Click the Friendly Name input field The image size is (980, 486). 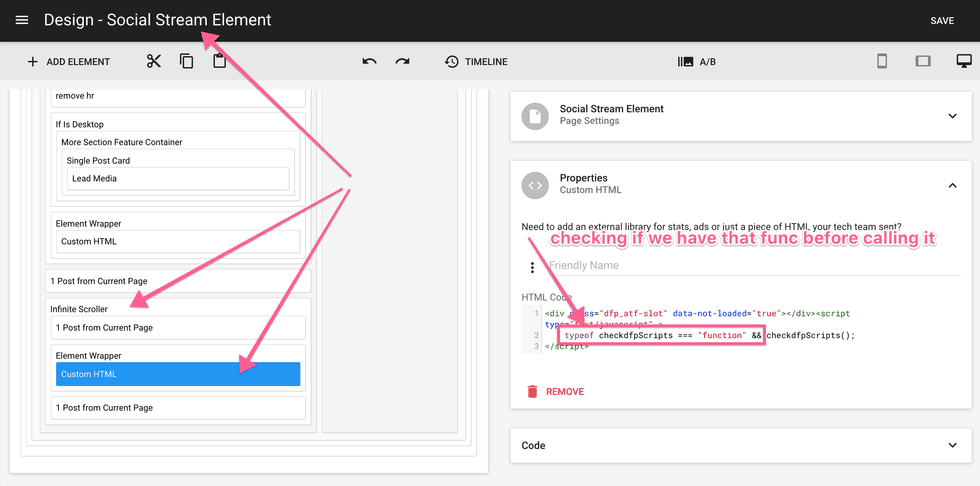pyautogui.click(x=740, y=266)
